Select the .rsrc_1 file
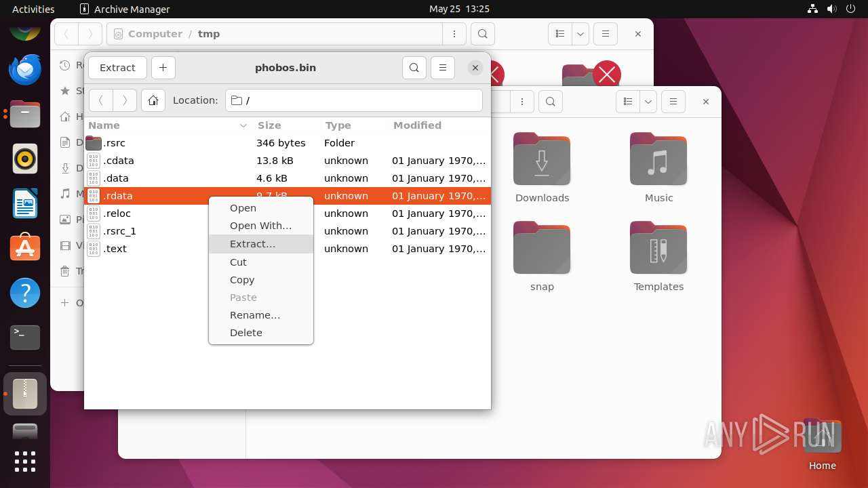 pos(146,231)
